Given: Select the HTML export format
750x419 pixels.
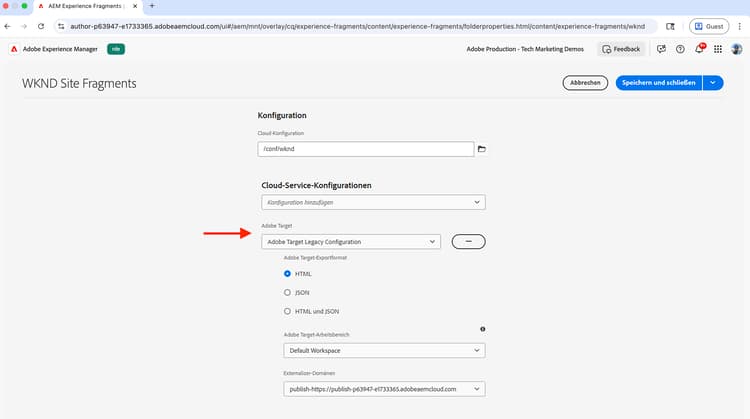Looking at the screenshot, I should coord(287,274).
